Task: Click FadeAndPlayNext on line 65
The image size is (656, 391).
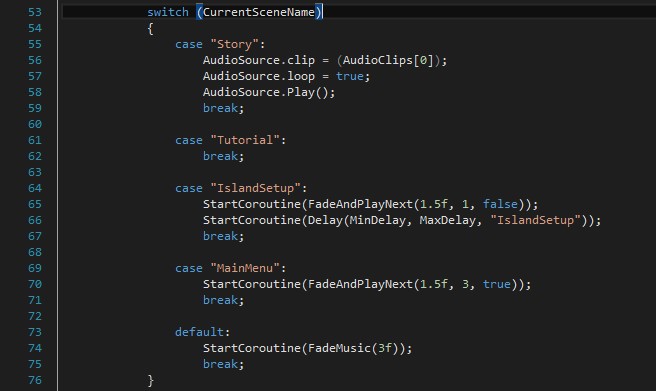Action: click(360, 204)
